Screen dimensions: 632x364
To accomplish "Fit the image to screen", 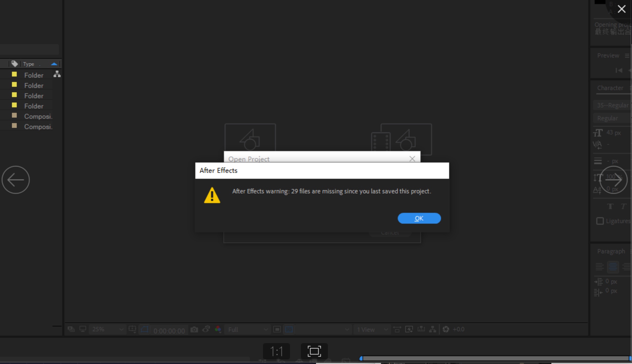I will (x=314, y=351).
